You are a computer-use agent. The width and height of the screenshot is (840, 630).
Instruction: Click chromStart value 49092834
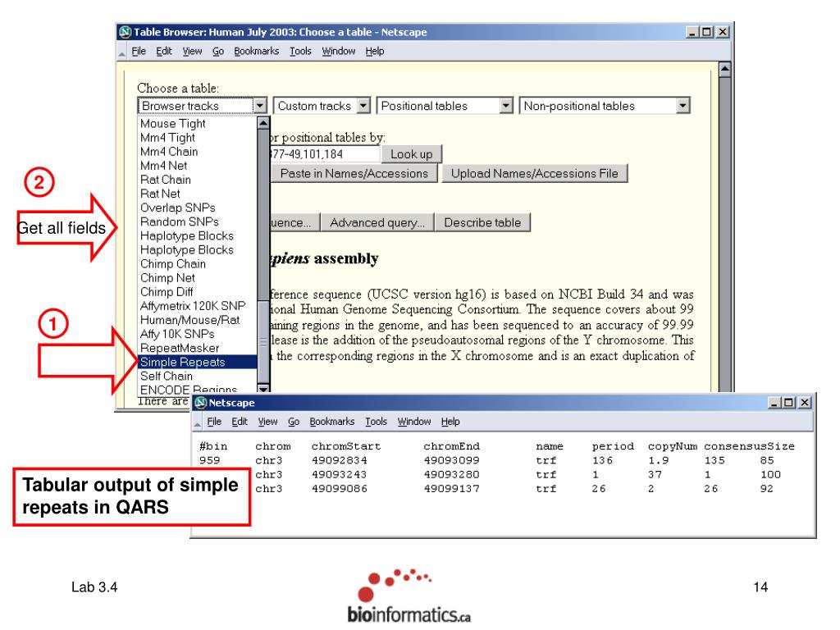340,460
